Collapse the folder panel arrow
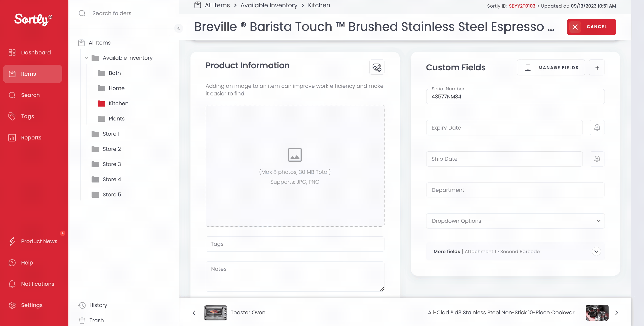The height and width of the screenshot is (326, 644). pos(179,28)
